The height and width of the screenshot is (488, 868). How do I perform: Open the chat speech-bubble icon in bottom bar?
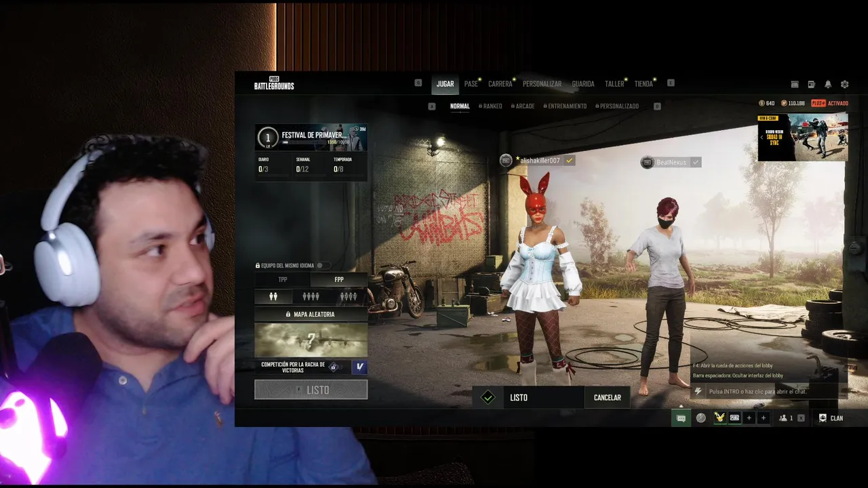(681, 418)
